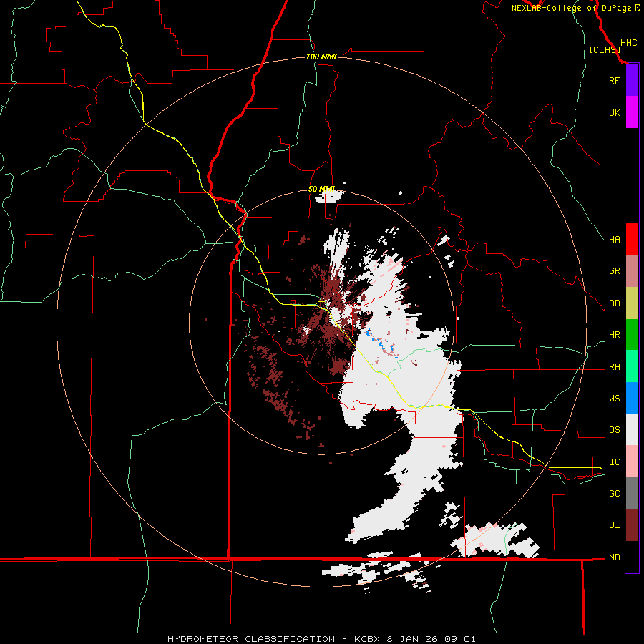Click the IC legend label

tap(614, 462)
